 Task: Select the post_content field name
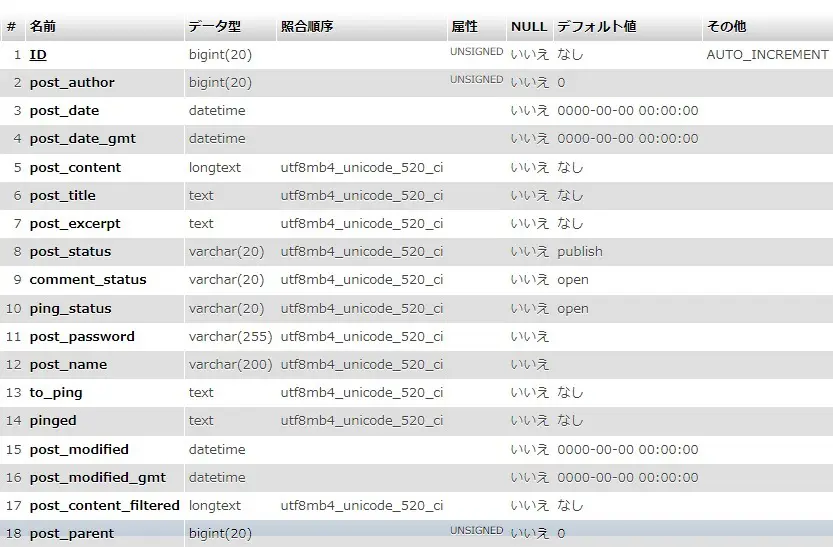click(x=75, y=168)
